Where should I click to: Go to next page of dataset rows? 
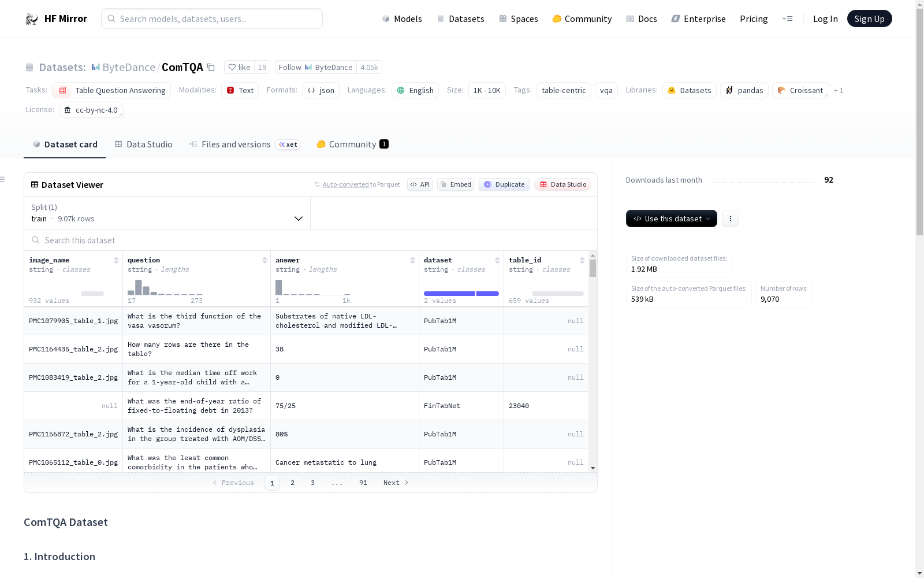pos(396,483)
